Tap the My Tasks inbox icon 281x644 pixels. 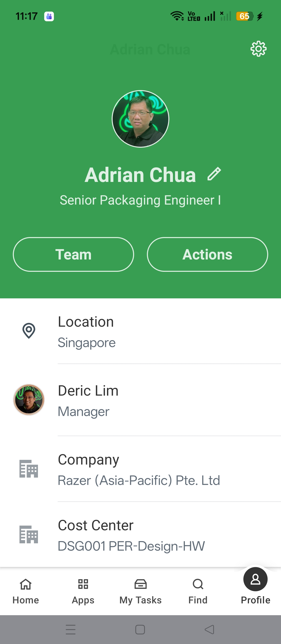coord(141,584)
